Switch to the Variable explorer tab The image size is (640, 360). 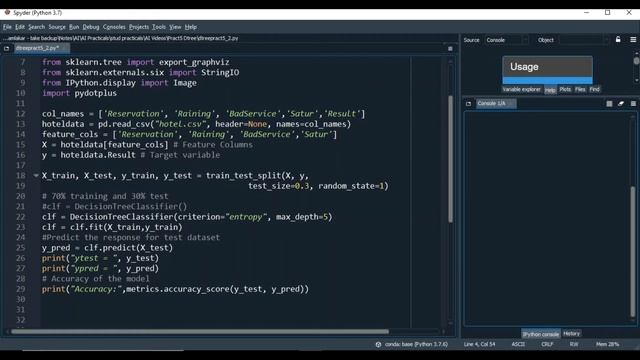pyautogui.click(x=522, y=89)
